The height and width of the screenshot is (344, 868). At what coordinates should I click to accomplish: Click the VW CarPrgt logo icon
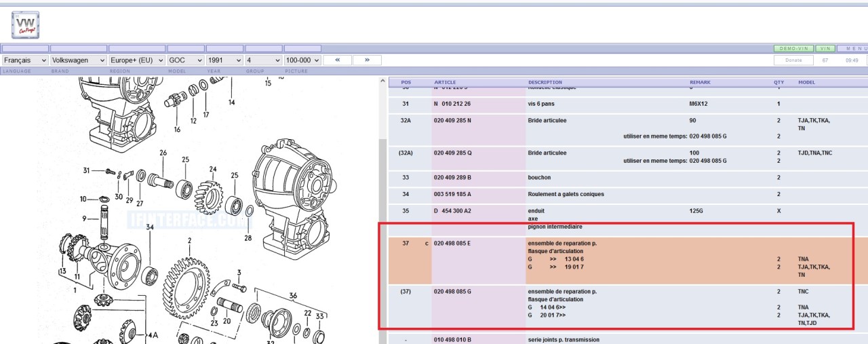pos(25,25)
